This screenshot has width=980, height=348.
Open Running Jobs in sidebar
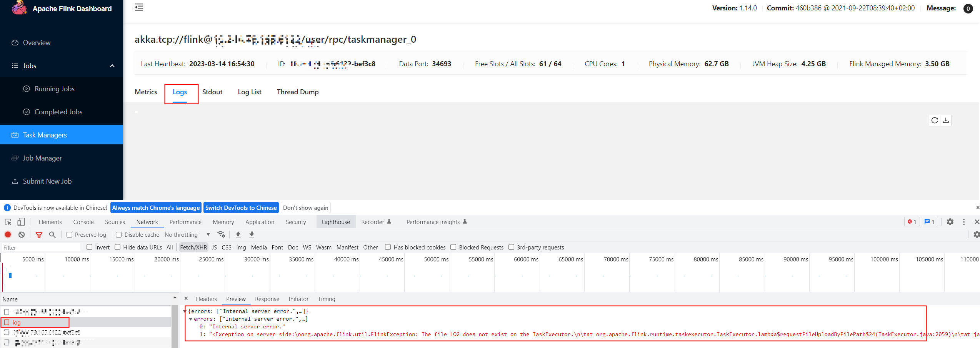coord(62,89)
